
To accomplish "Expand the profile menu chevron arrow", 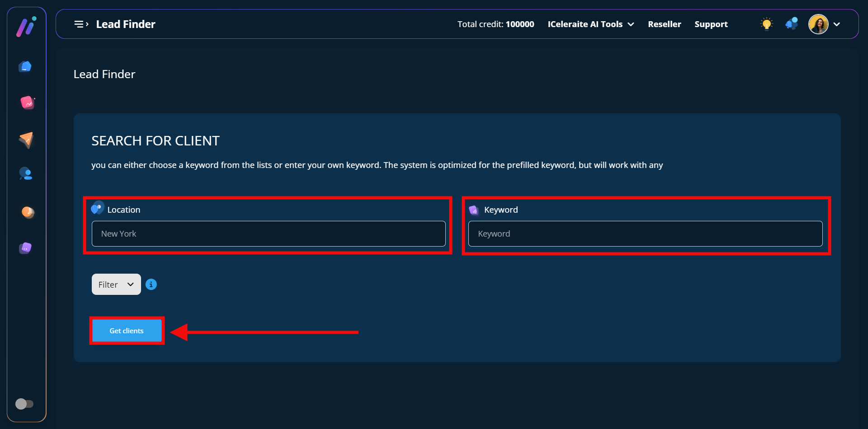I will click(837, 24).
